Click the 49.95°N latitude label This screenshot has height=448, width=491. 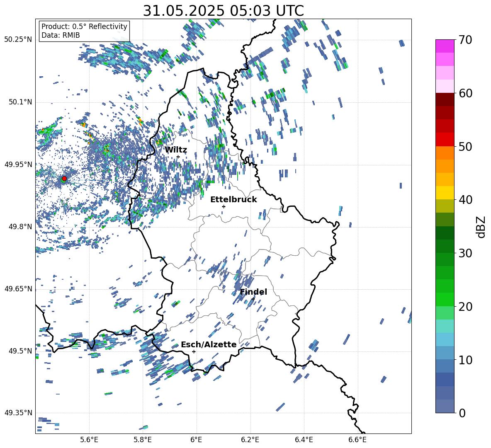tap(18, 165)
